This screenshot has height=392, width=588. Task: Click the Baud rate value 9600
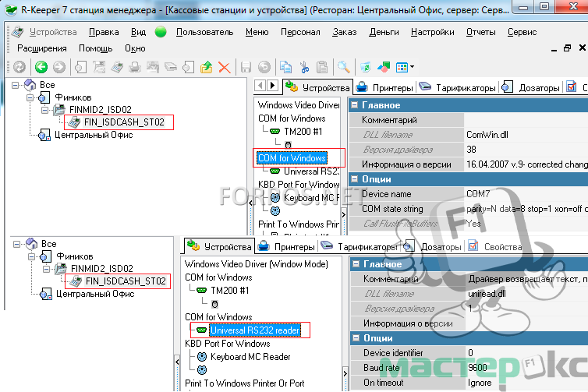(480, 367)
